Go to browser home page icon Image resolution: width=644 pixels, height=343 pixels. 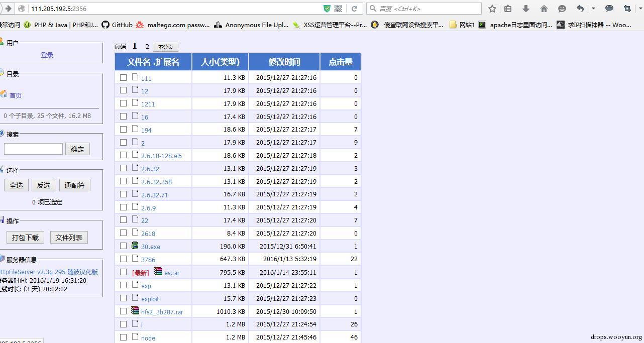coord(544,9)
